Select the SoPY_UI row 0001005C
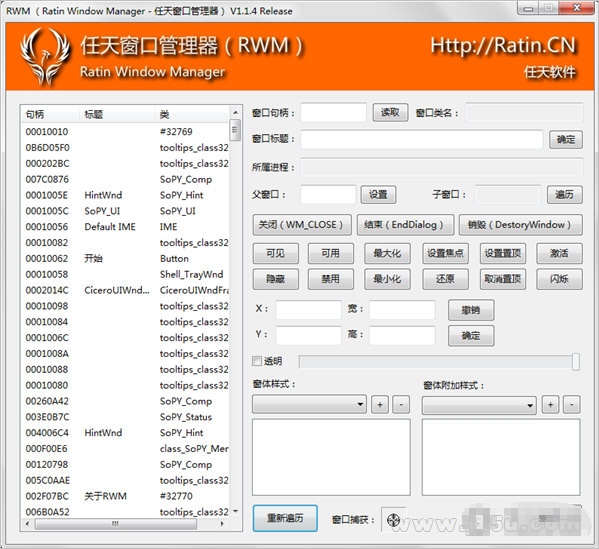The width and height of the screenshot is (599, 549). (x=125, y=211)
